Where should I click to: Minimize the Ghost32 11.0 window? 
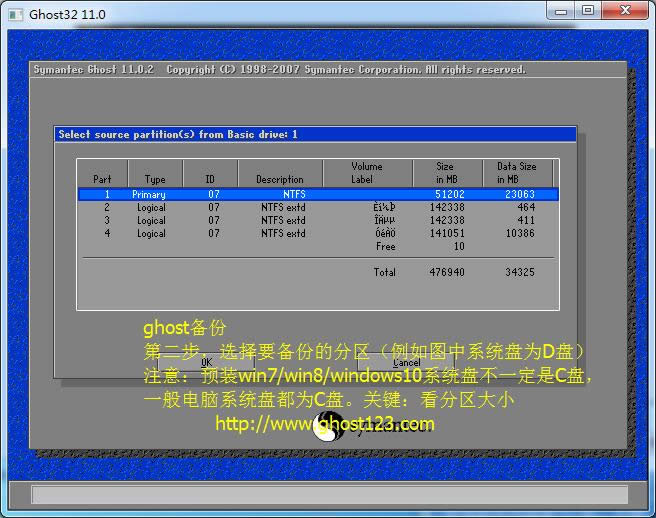coord(560,11)
